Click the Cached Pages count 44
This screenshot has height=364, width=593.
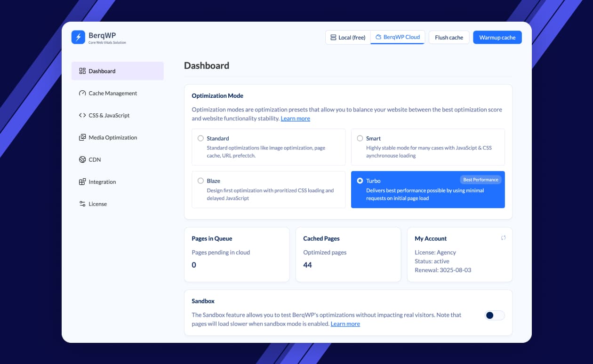coord(308,265)
